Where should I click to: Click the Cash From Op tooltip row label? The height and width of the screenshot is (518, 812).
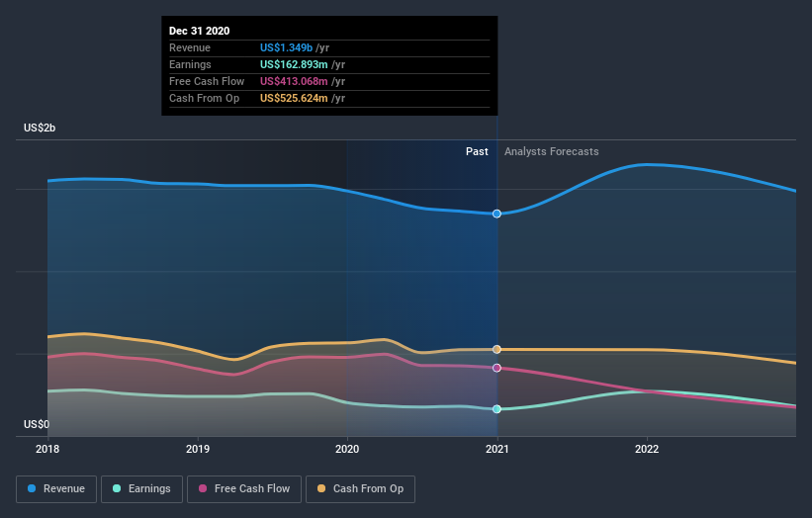point(204,98)
